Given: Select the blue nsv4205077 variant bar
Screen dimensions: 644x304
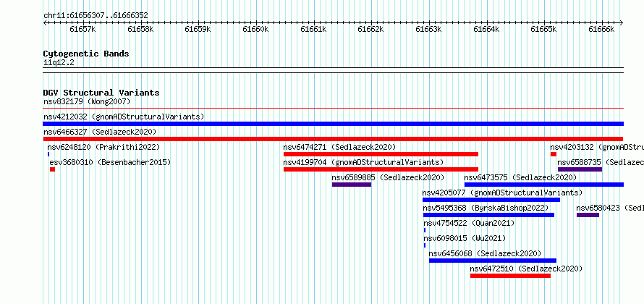Looking at the screenshot, I should click(491, 200).
